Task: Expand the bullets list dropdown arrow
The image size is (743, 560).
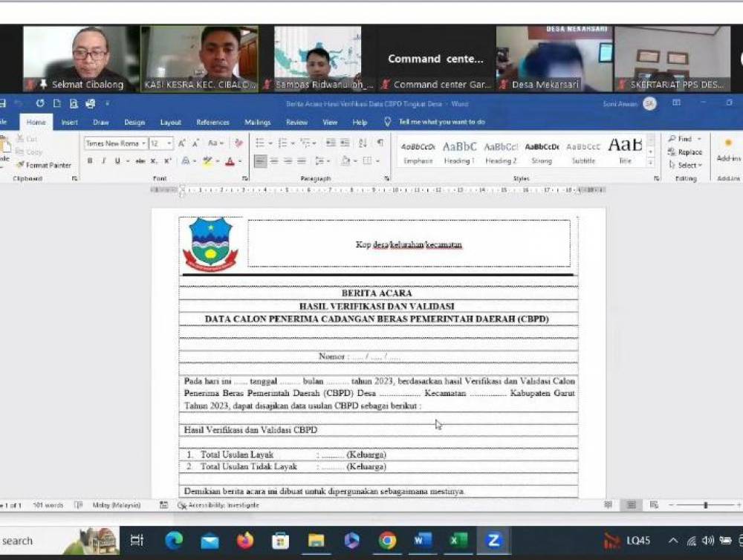Action: click(x=270, y=143)
